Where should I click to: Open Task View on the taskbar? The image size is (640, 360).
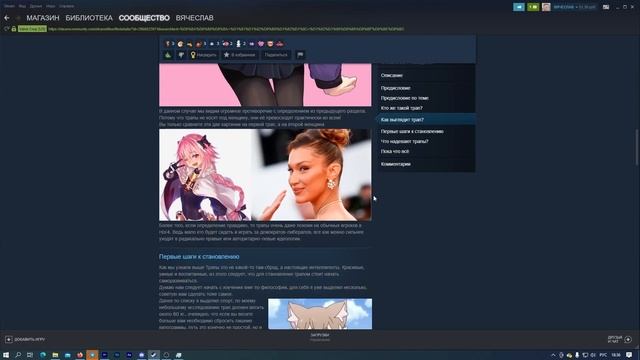[30, 355]
